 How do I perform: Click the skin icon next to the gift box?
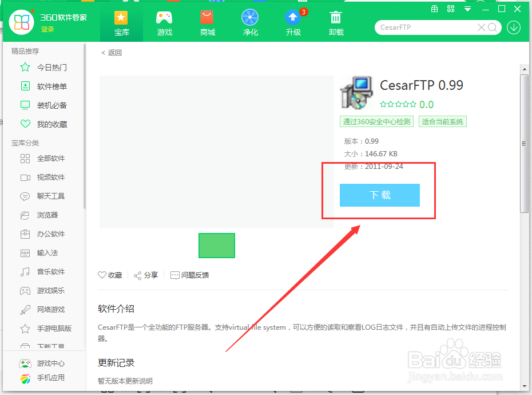[x=451, y=9]
